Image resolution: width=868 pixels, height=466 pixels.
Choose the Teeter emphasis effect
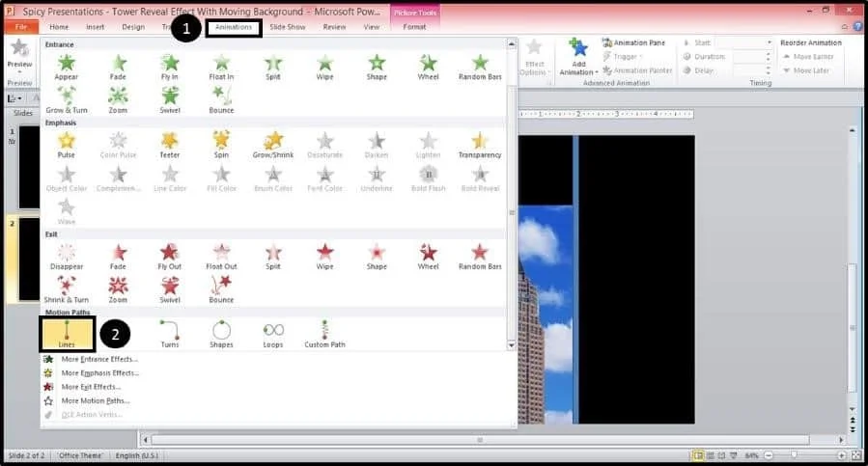(x=169, y=146)
